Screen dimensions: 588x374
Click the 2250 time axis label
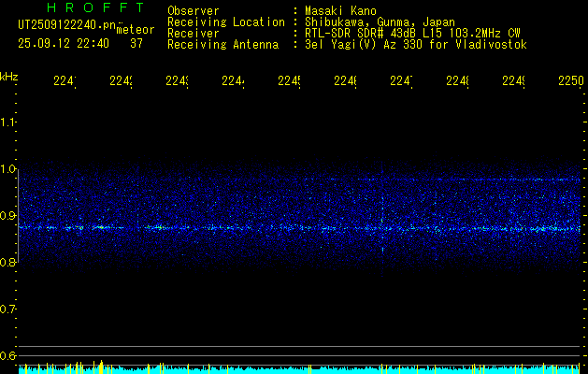click(571, 80)
